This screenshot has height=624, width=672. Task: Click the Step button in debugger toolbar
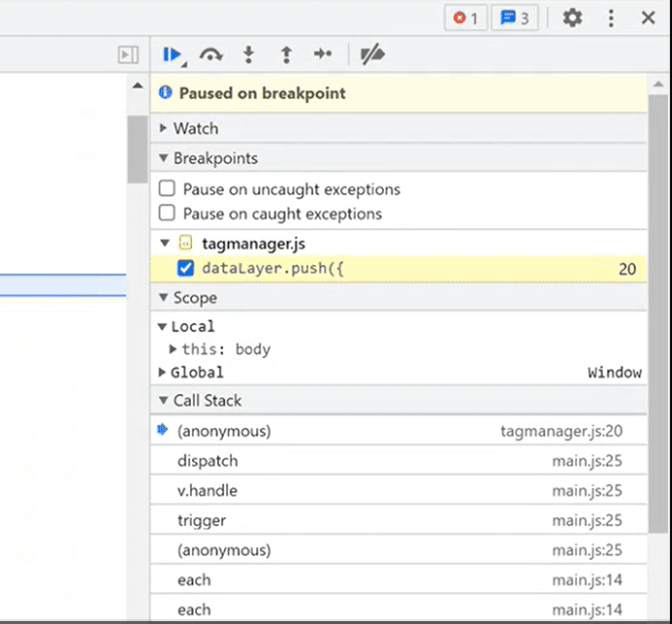tap(323, 55)
